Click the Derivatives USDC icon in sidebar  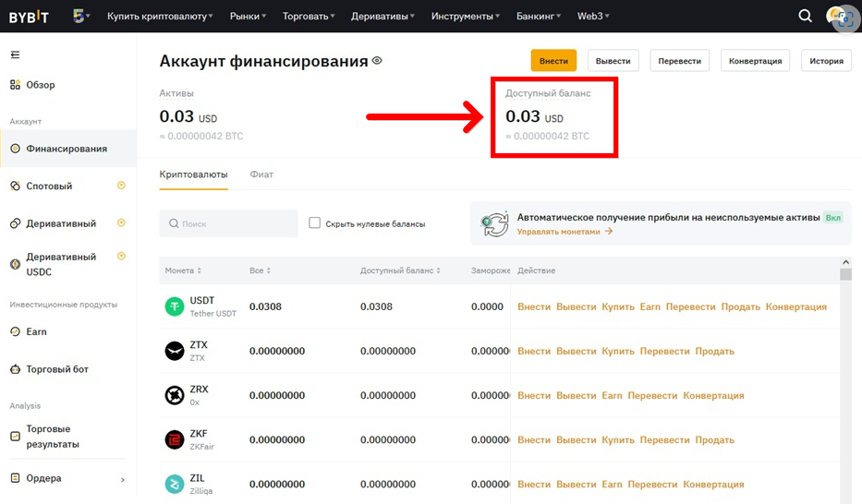pyautogui.click(x=16, y=264)
